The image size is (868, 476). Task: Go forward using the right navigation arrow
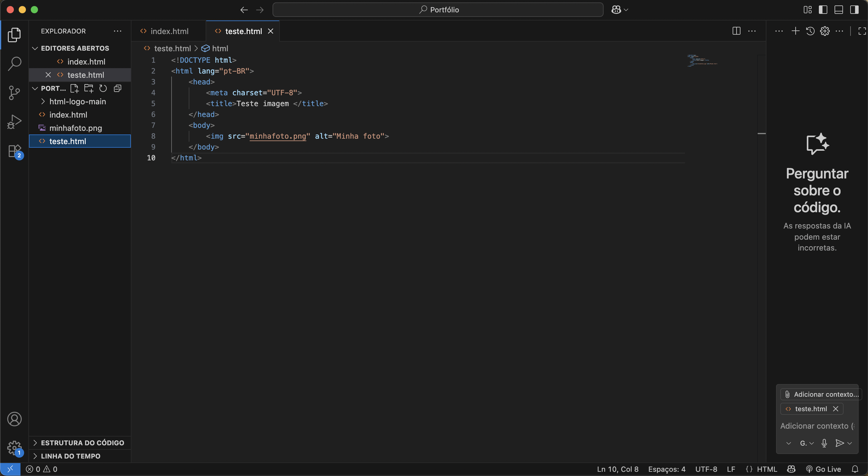tap(260, 10)
